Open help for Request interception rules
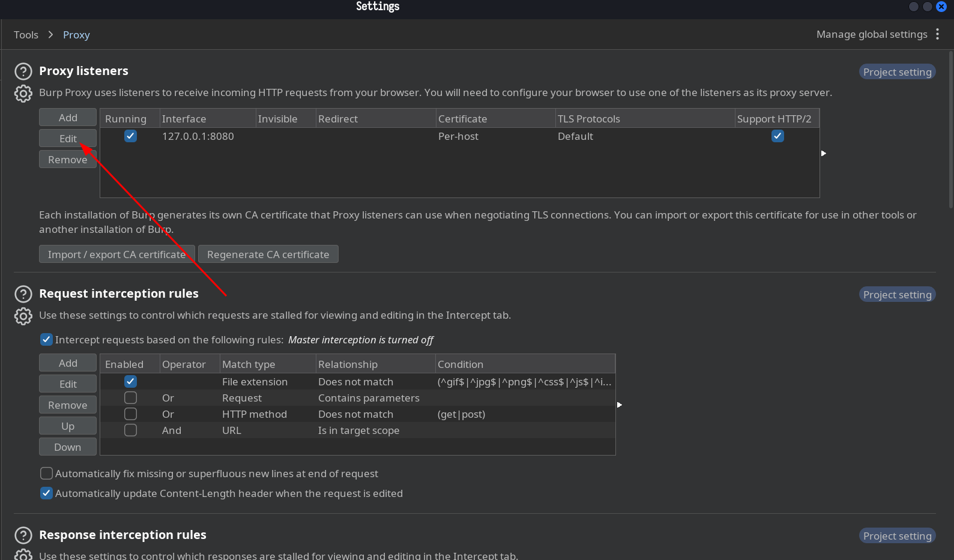Viewport: 954px width, 560px height. point(23,294)
